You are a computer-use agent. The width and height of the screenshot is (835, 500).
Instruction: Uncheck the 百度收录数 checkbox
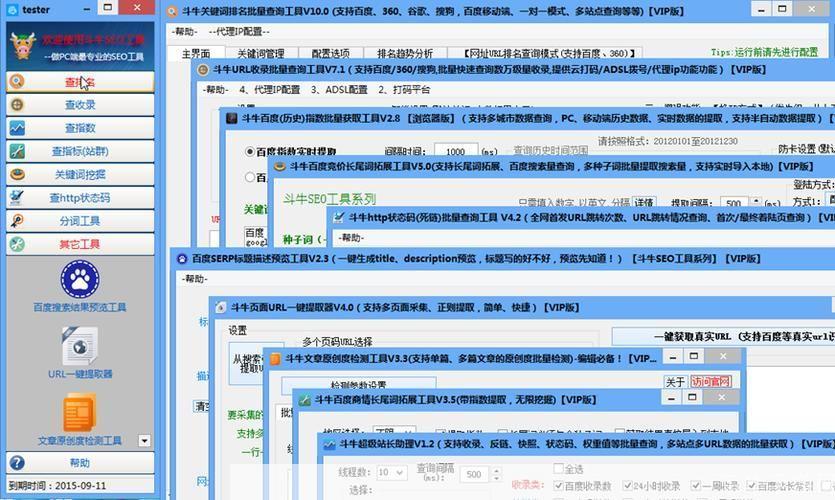(558, 486)
